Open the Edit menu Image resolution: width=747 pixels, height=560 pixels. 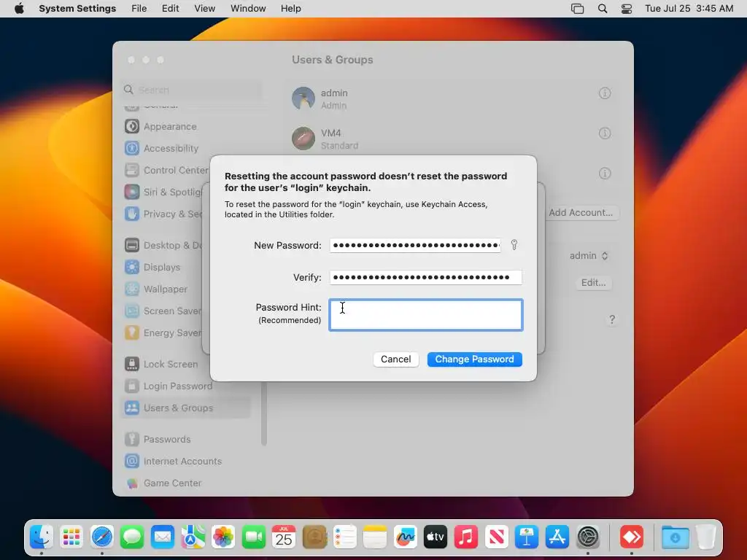point(170,9)
